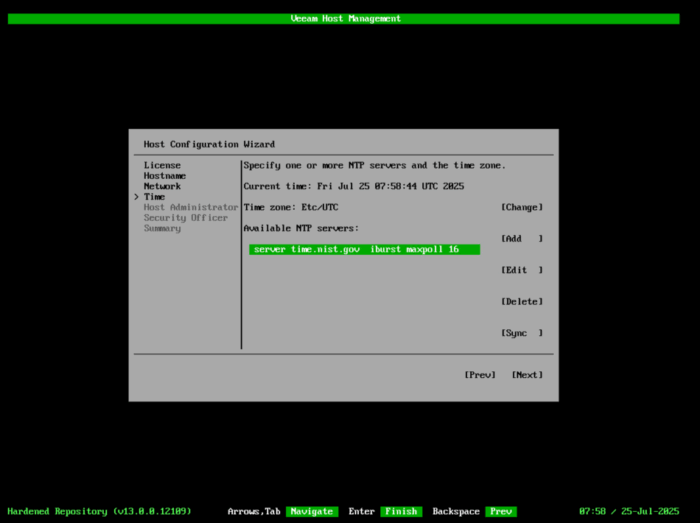The image size is (700, 523).
Task: Select the Hostname wizard step
Action: pyautogui.click(x=165, y=176)
